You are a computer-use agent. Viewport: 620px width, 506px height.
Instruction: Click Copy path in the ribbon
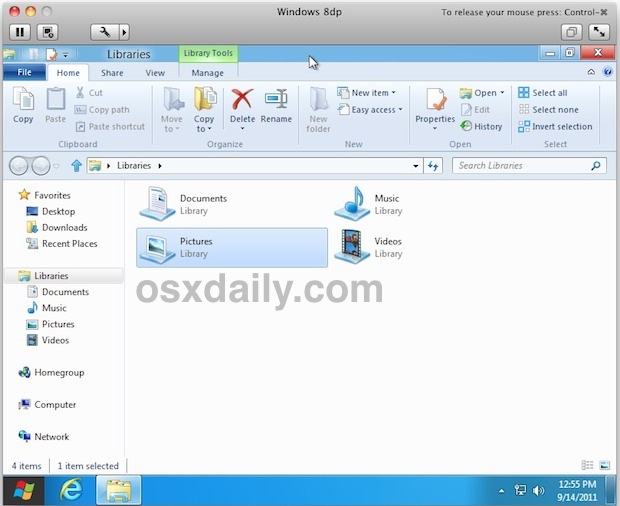click(102, 110)
